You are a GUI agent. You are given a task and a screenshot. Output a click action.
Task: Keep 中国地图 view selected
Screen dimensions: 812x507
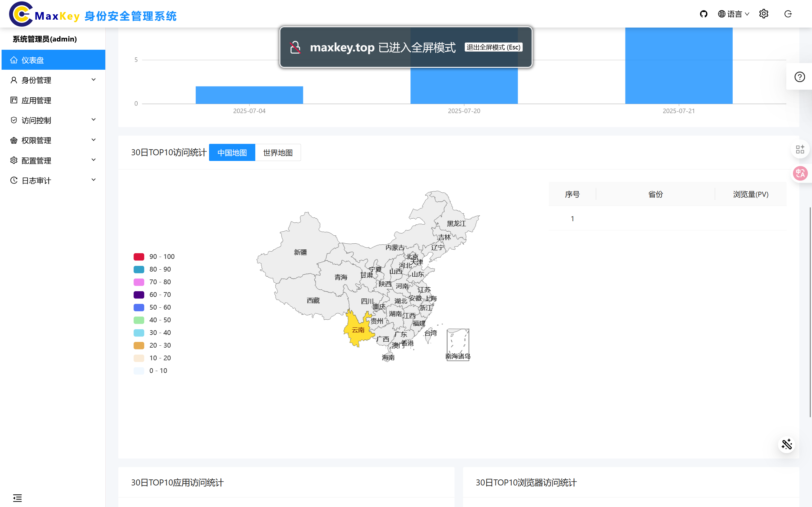click(x=232, y=152)
